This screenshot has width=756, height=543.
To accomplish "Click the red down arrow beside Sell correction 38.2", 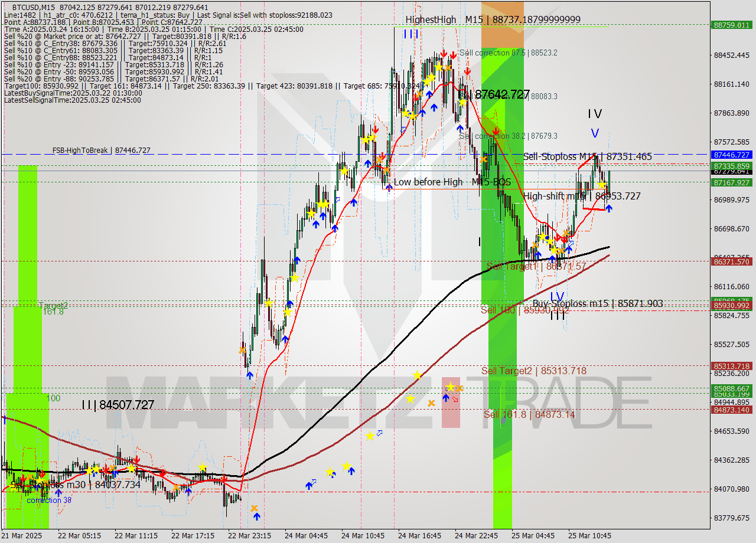I will tap(496, 131).
